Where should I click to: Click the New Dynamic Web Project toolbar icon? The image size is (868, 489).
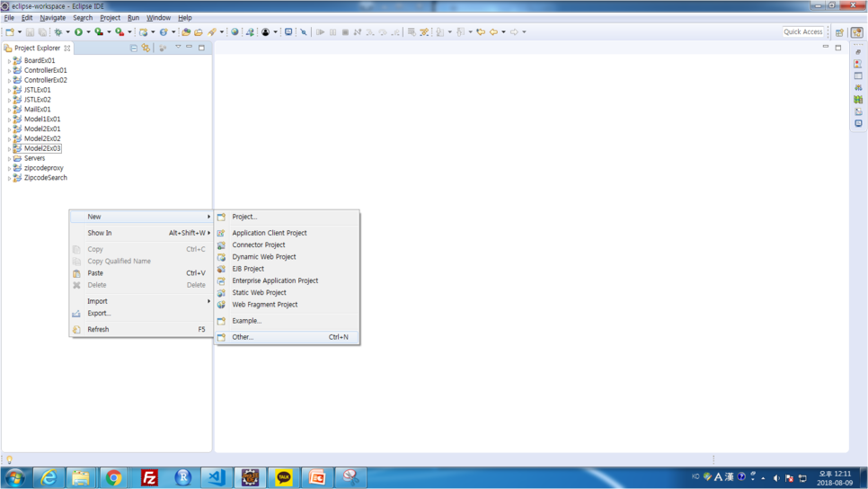click(144, 32)
